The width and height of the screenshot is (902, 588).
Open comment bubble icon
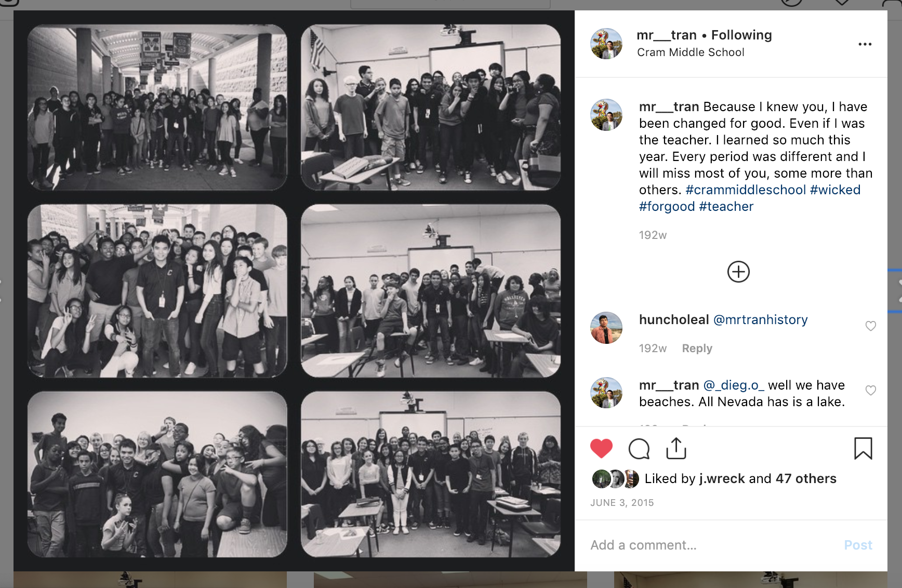639,449
